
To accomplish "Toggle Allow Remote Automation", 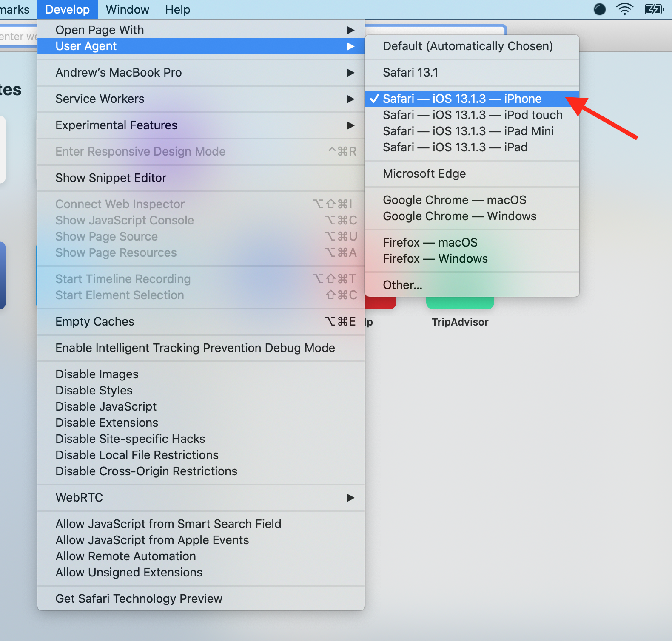I will 201,556.
